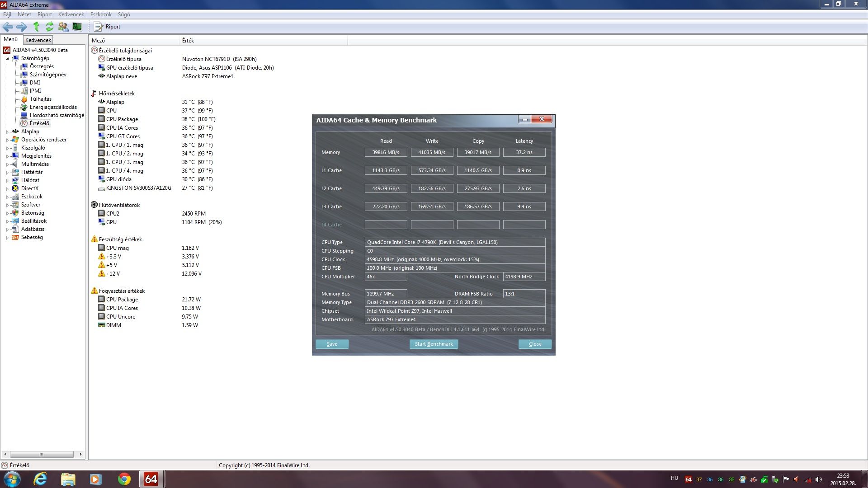This screenshot has width=868, height=488.
Task: Select Sebesség in the tree
Action: click(32, 237)
